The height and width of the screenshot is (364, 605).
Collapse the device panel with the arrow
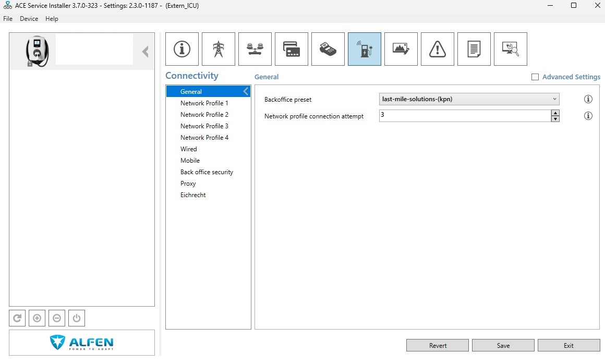pyautogui.click(x=145, y=51)
